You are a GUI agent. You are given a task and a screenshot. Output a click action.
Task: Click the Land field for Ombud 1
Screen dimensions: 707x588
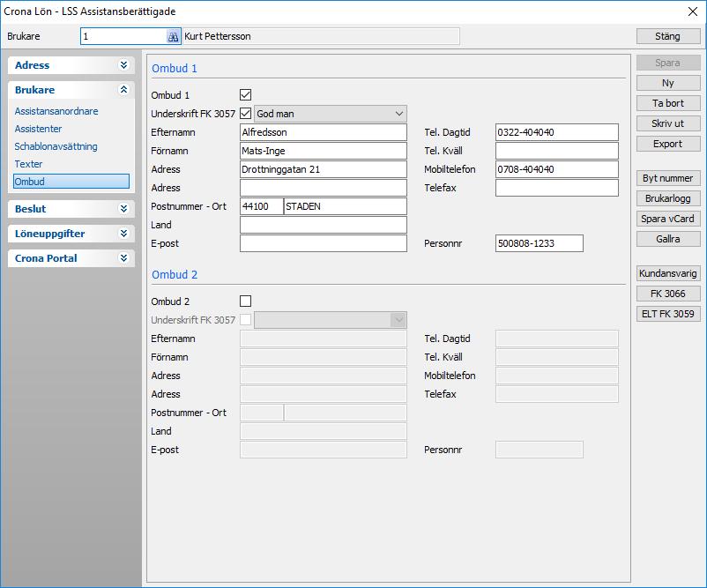tap(324, 225)
